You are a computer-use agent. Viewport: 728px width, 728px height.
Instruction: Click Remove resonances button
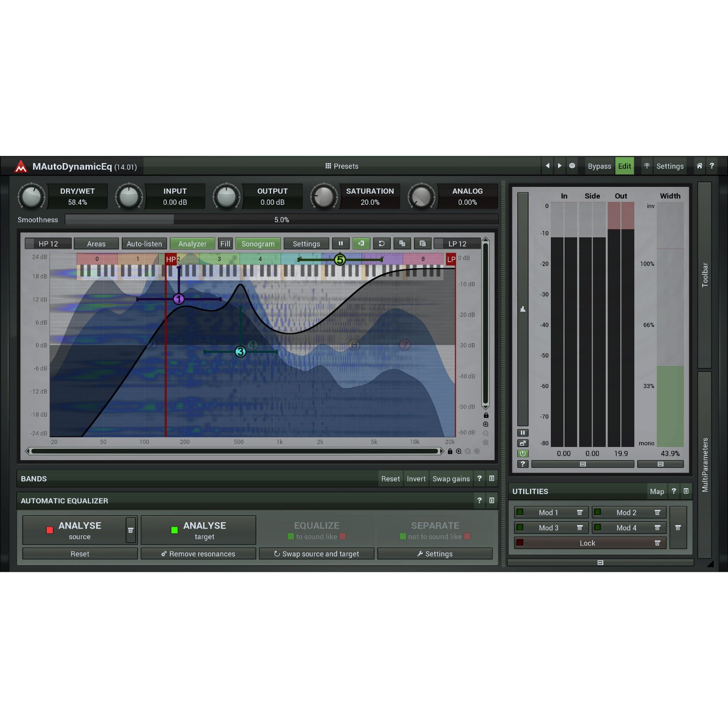coord(199,554)
